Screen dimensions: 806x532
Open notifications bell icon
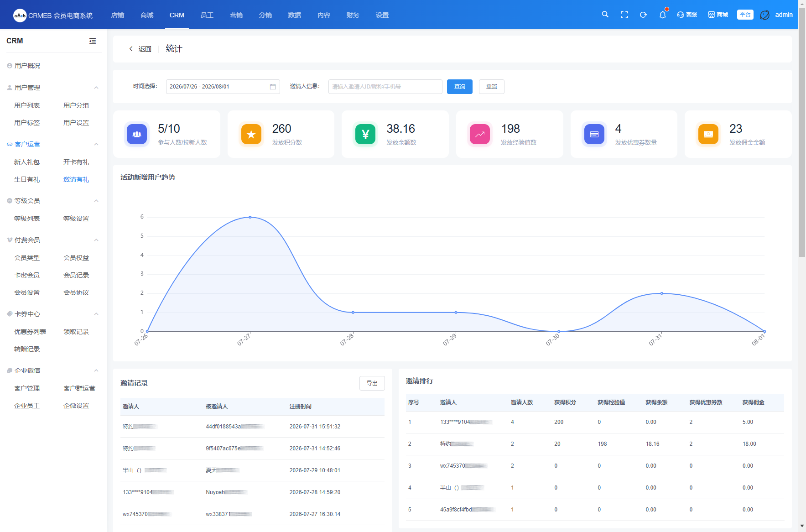coord(663,15)
